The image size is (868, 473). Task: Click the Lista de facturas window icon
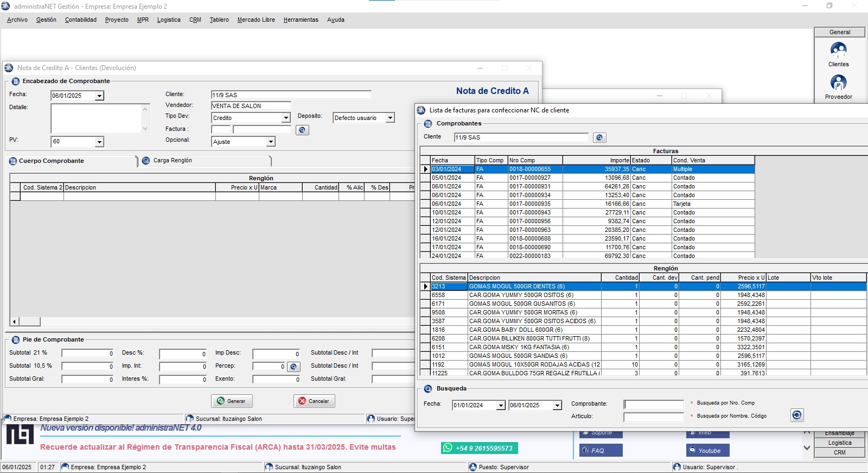coord(422,110)
